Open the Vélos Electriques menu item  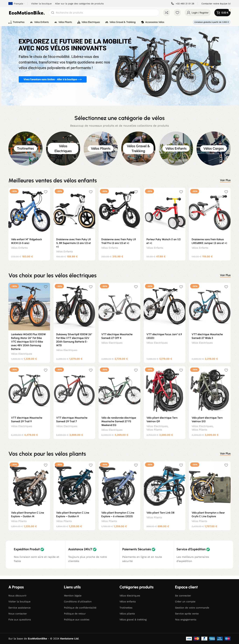pyautogui.click(x=89, y=22)
